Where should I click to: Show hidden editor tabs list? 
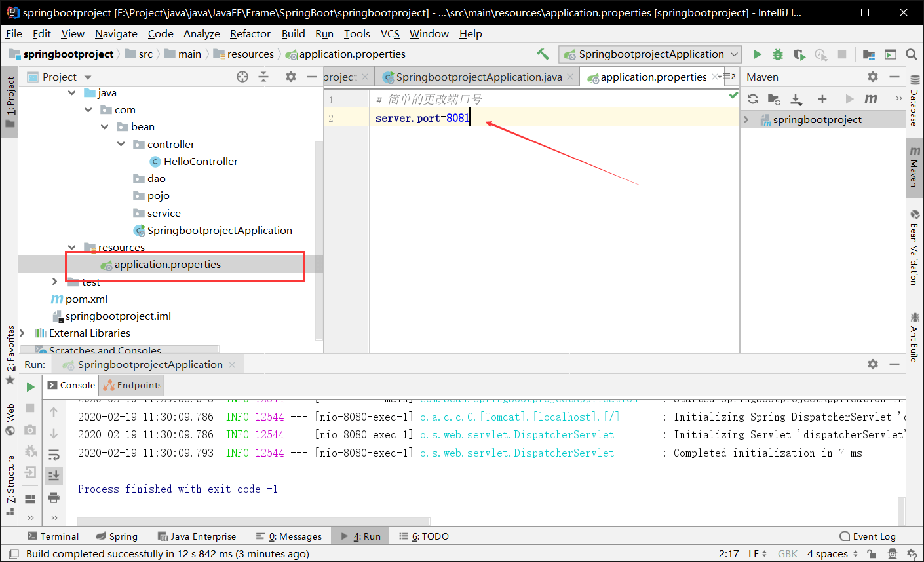[x=729, y=77]
